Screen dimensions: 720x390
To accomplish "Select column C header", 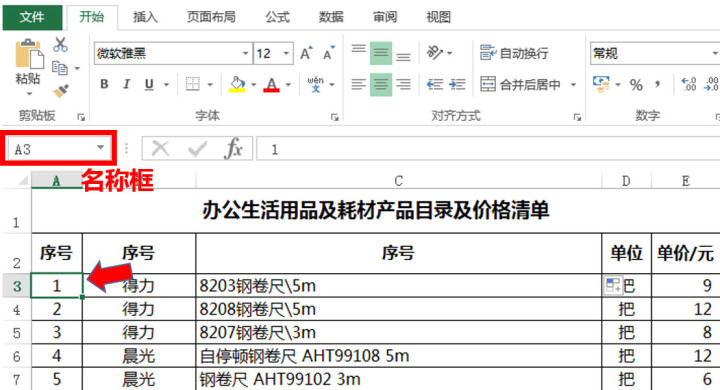I will point(399,181).
